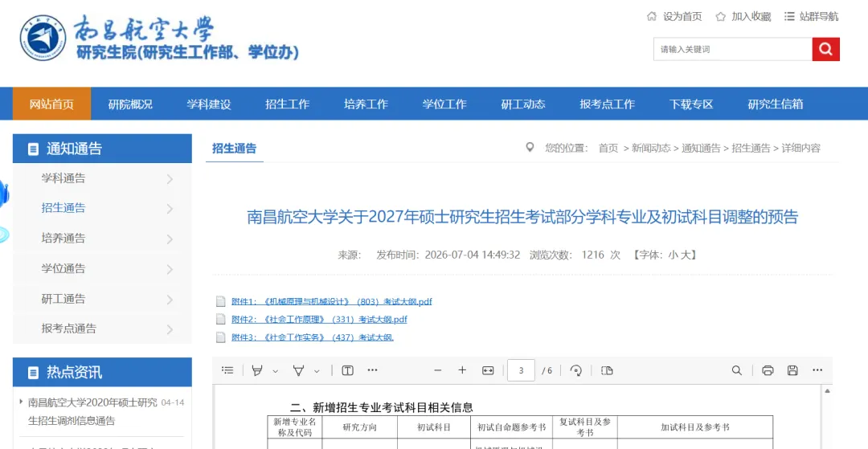Go to 通知通告 in breadcrumb

[701, 148]
